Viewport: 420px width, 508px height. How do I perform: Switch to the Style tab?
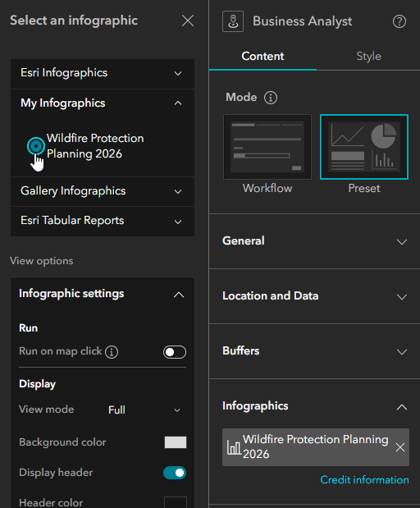[368, 57]
